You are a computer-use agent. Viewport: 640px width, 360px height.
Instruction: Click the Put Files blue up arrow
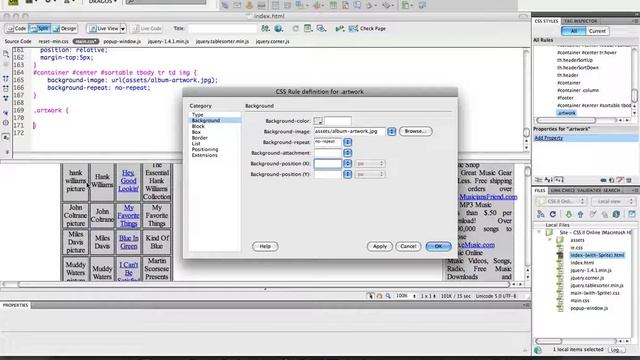[x=580, y=214]
